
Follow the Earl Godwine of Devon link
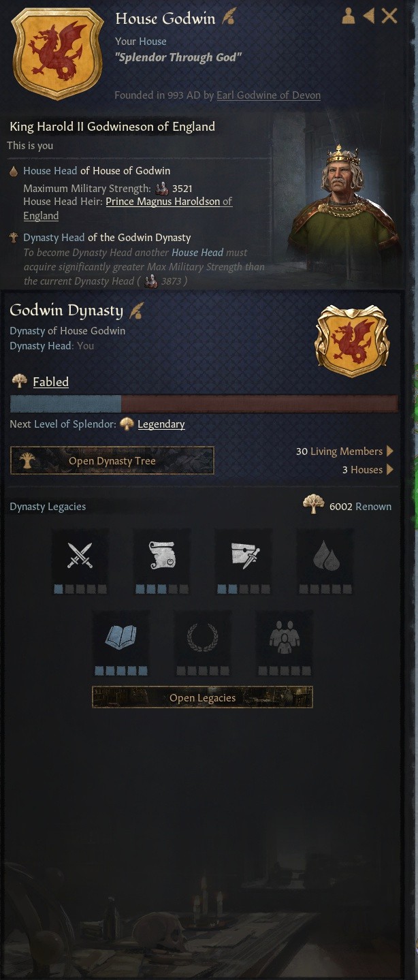(268, 95)
